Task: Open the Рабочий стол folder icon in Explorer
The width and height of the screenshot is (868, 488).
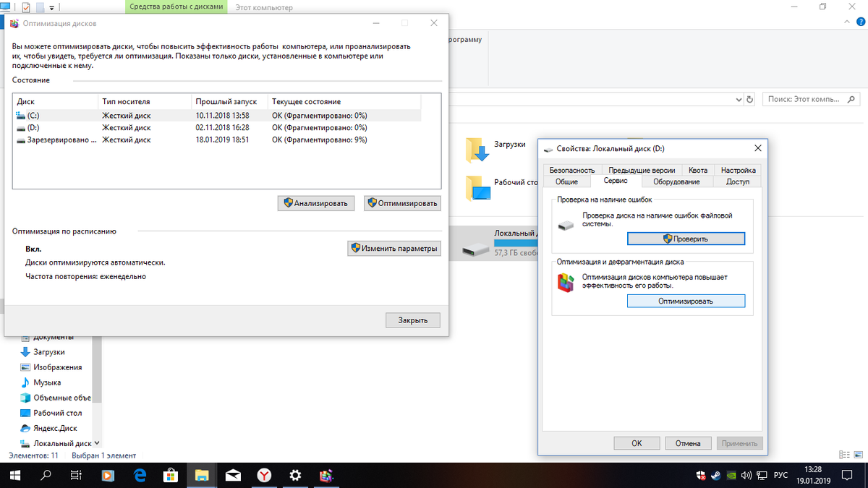Action: [477, 187]
